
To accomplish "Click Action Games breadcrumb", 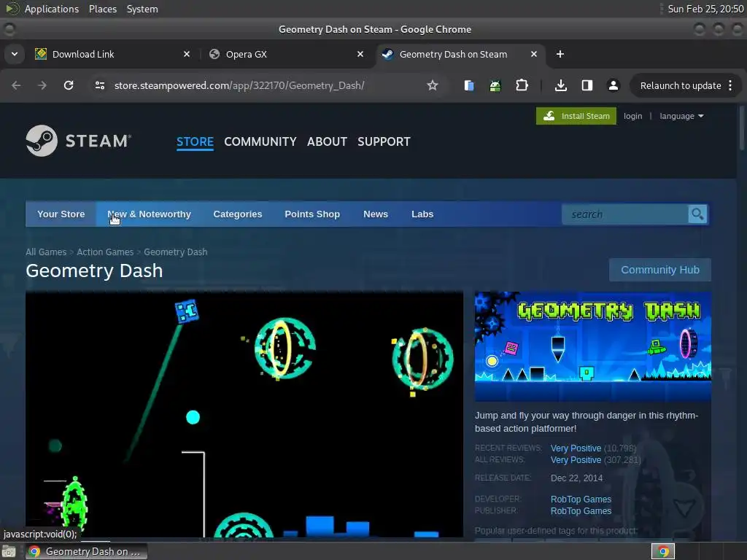I will click(105, 252).
